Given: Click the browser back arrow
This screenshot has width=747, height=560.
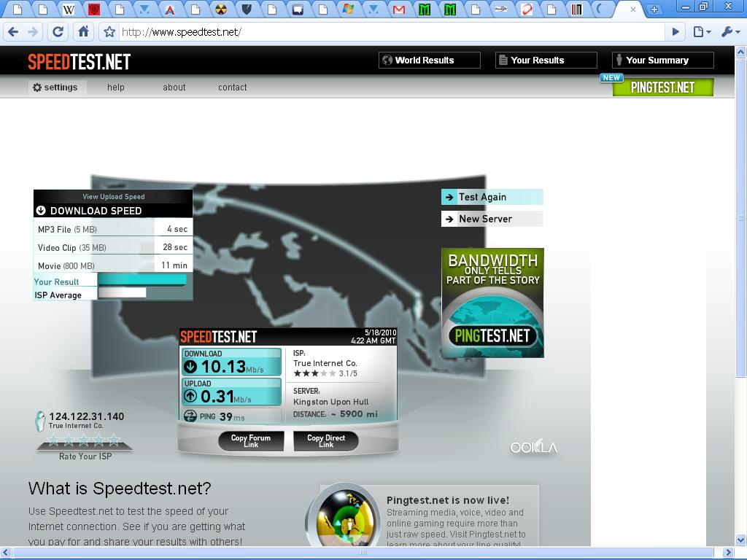Looking at the screenshot, I should pos(13,32).
